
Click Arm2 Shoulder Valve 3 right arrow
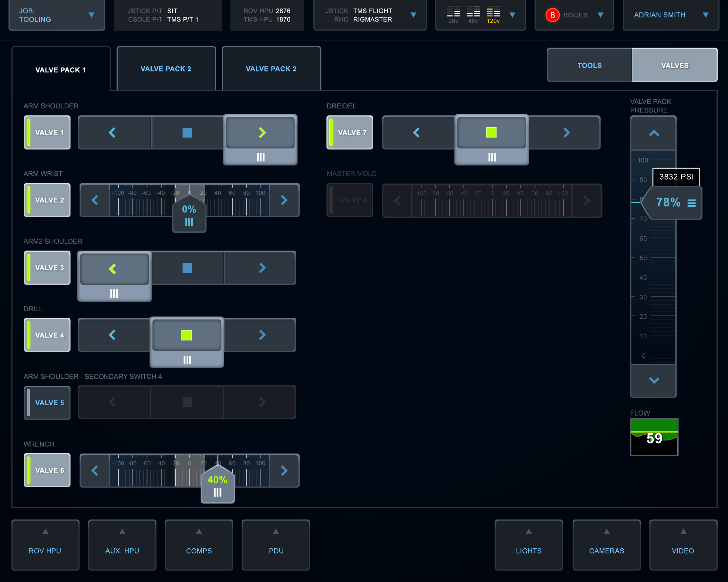(262, 268)
